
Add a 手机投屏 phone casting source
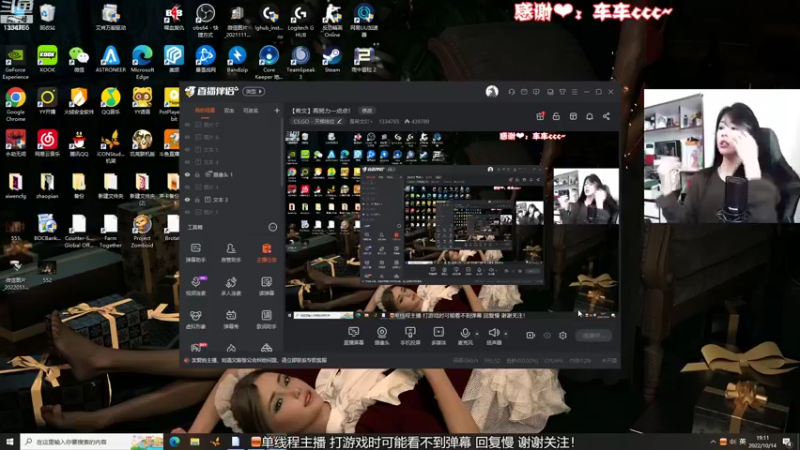tap(410, 336)
